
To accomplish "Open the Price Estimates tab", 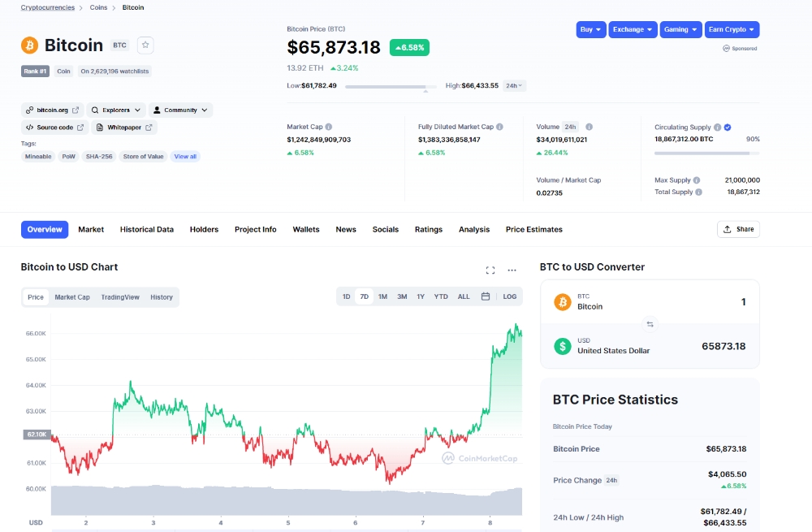I will pos(534,230).
